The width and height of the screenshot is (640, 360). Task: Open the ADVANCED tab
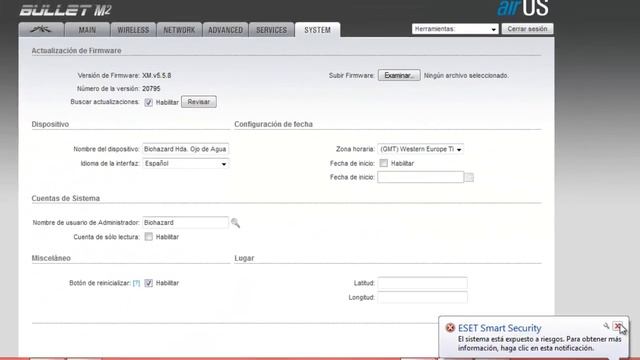tap(225, 30)
